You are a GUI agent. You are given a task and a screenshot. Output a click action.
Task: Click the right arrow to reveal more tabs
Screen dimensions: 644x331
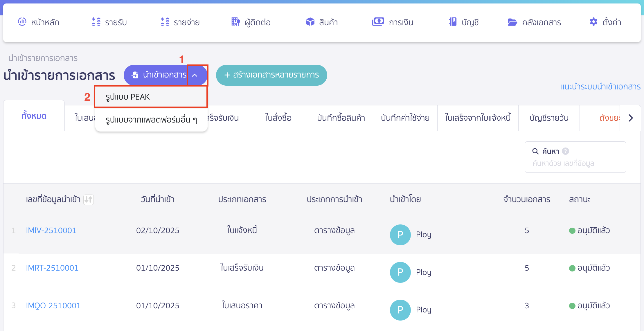(631, 118)
